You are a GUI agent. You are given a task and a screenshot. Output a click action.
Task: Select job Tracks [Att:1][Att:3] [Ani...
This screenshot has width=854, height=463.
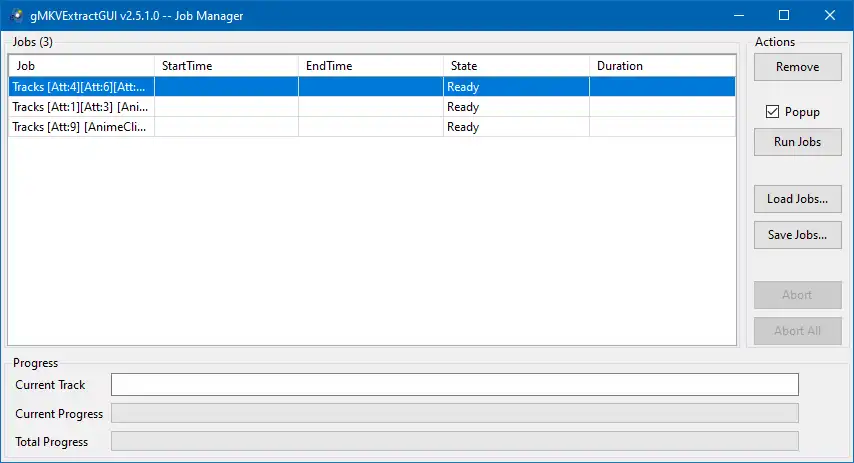[372, 107]
